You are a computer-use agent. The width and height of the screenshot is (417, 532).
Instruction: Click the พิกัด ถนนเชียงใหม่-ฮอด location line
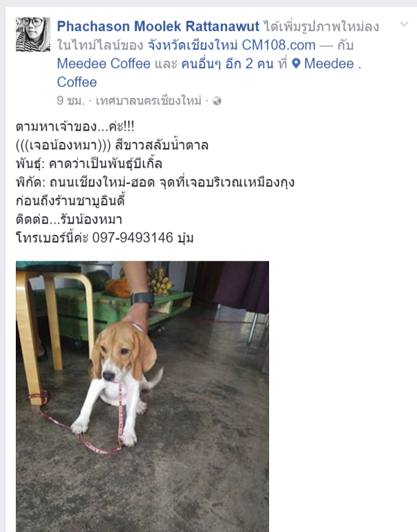tap(155, 182)
